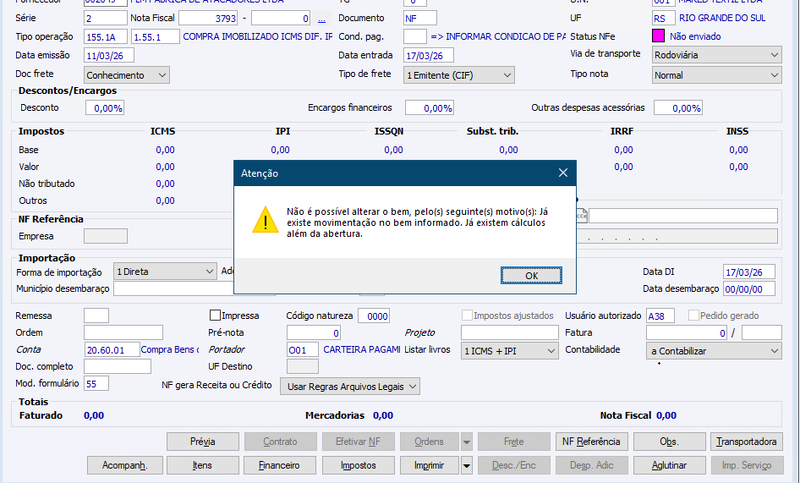The image size is (800, 483).
Task: Click the yellow warning triangle icon
Action: [265, 220]
